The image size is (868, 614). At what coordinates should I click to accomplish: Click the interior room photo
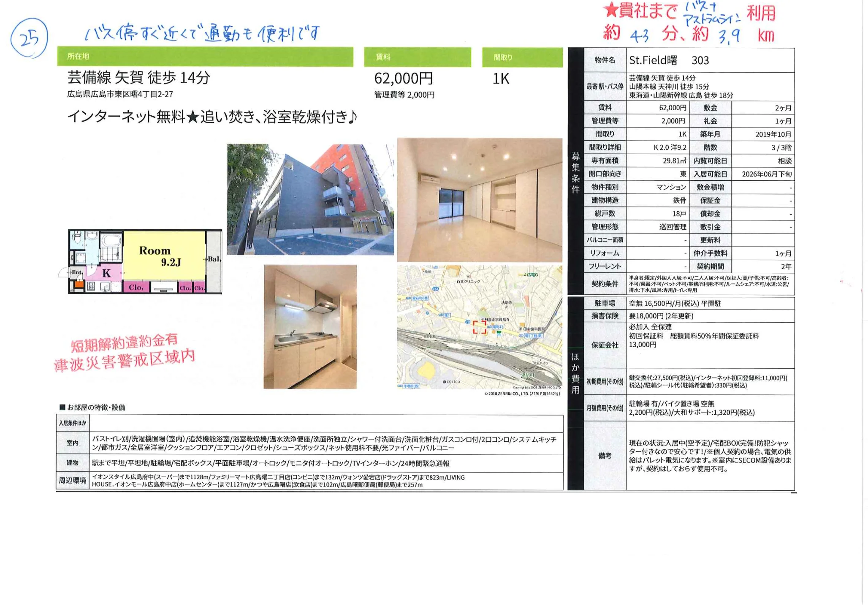(x=480, y=199)
